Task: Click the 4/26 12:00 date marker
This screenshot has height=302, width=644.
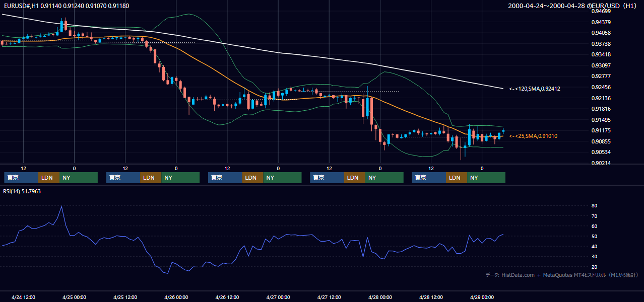Action: point(227,297)
